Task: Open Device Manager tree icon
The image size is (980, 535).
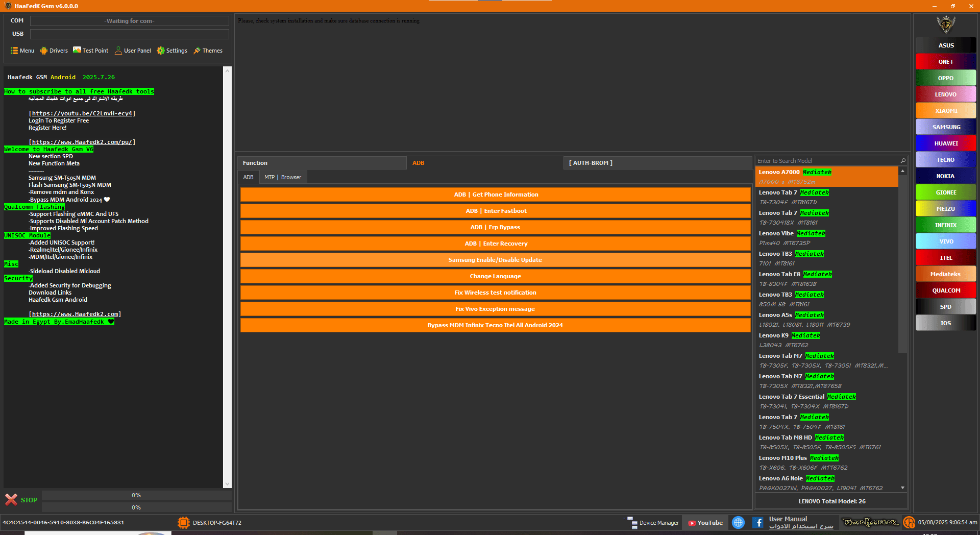Action: click(x=632, y=523)
